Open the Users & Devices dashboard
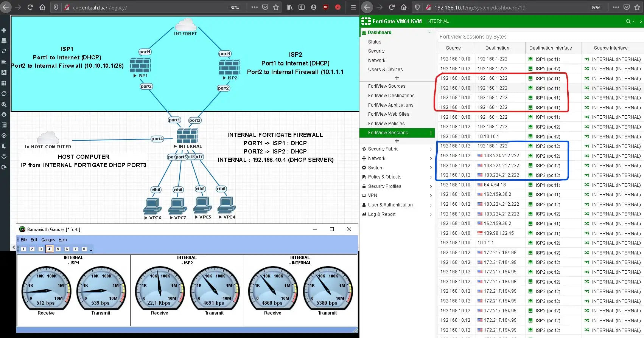Viewport: 644px width, 338px height. click(385, 70)
